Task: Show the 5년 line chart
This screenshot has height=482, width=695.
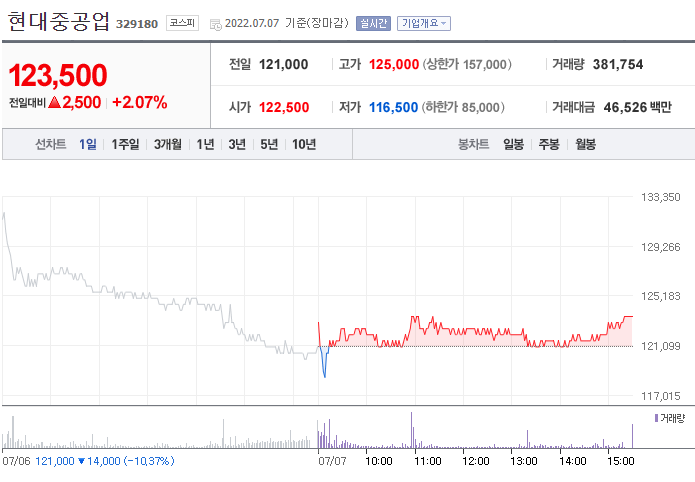Action: pyautogui.click(x=269, y=144)
